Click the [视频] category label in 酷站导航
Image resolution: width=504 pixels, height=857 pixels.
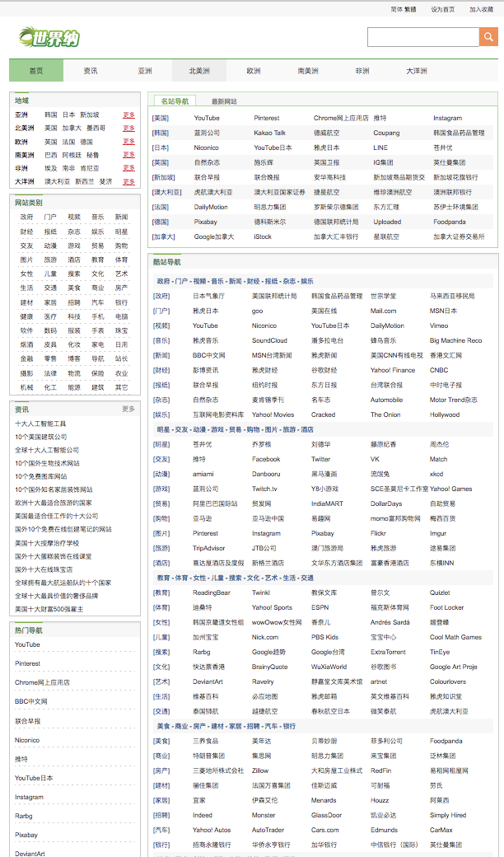(x=161, y=325)
